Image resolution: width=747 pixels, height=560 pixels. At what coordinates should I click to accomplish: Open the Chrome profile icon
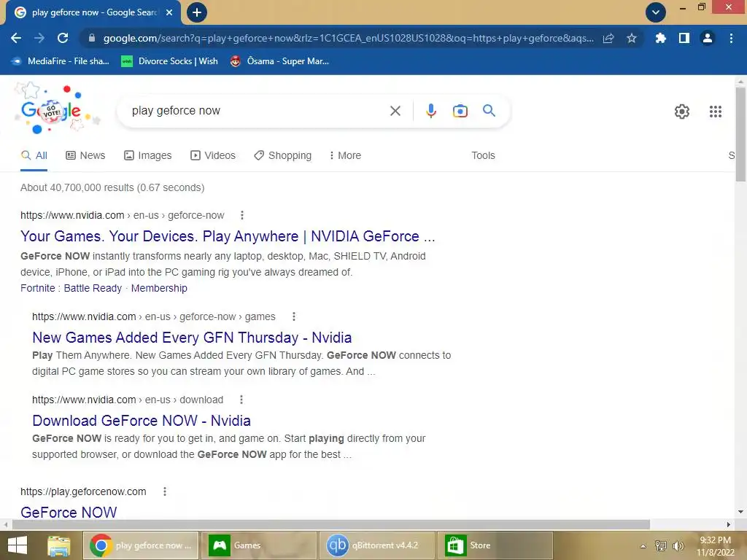pos(708,38)
